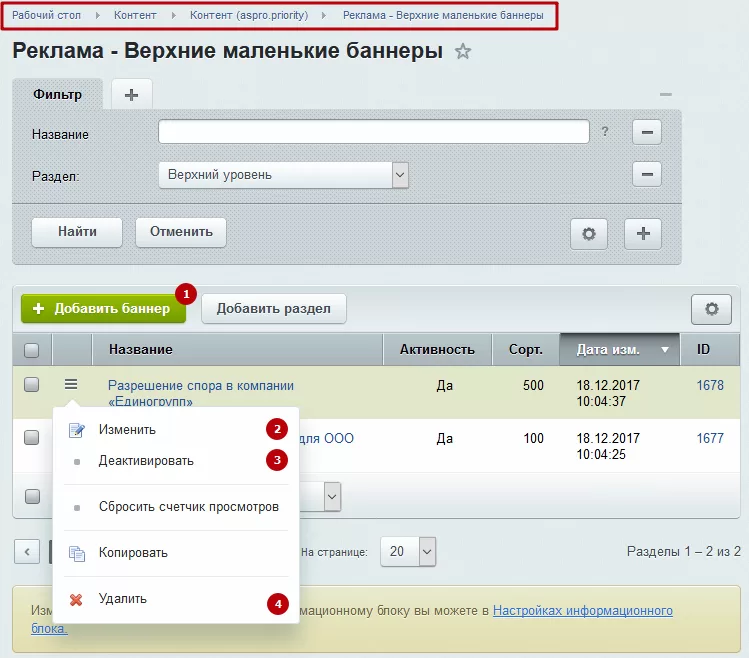Click into the Название filter text field
This screenshot has height=658, width=749.
(374, 131)
